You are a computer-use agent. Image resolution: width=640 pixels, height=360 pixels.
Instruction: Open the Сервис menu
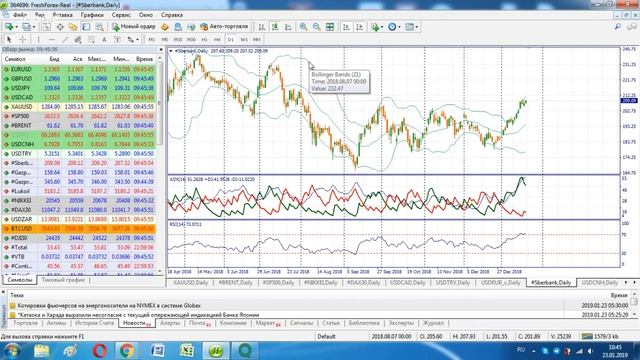click(121, 15)
